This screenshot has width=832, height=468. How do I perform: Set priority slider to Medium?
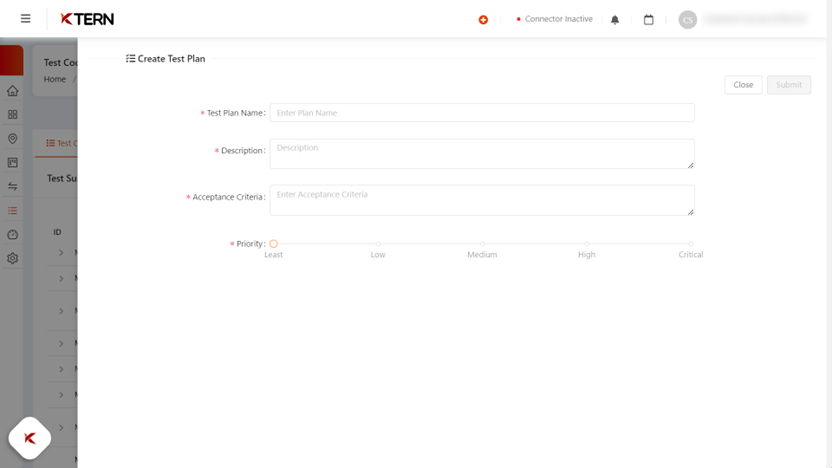482,244
